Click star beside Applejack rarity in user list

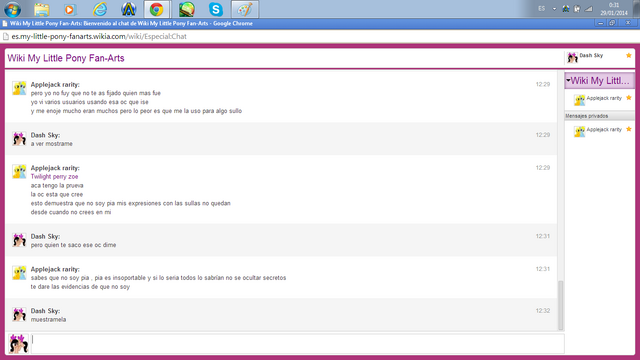(629, 98)
